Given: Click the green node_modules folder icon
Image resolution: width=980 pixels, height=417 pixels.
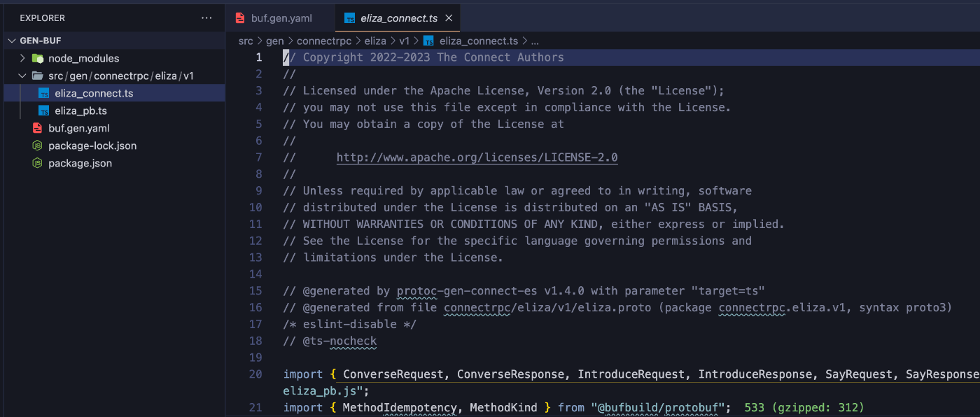Looking at the screenshot, I should pyautogui.click(x=37, y=58).
